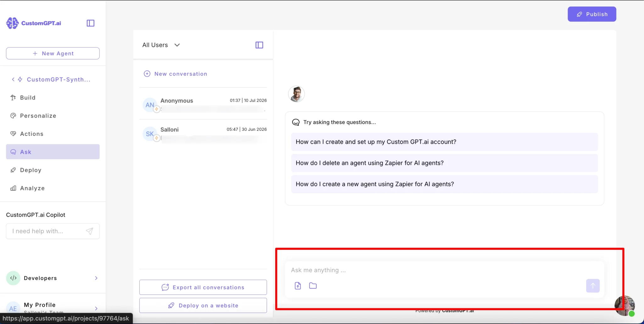Expand the My Profile chevron
This screenshot has height=324, width=644.
pyautogui.click(x=96, y=308)
